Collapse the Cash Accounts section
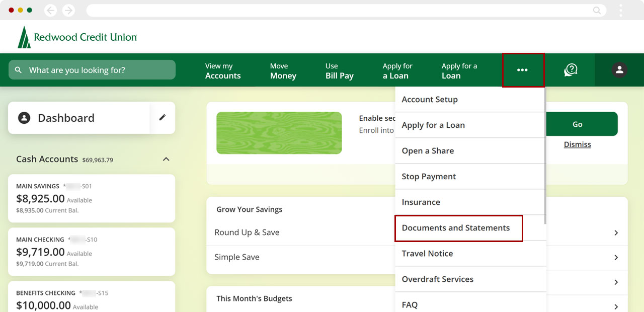 click(x=166, y=159)
